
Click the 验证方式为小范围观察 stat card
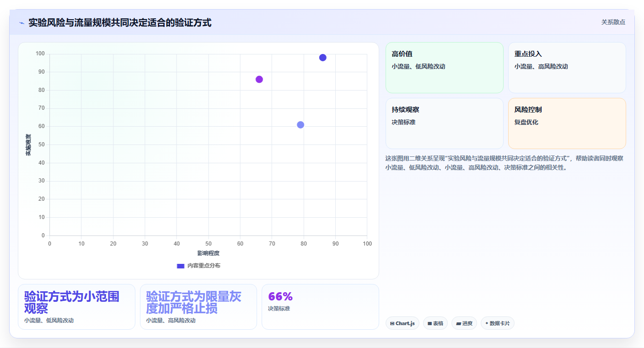pos(76,307)
